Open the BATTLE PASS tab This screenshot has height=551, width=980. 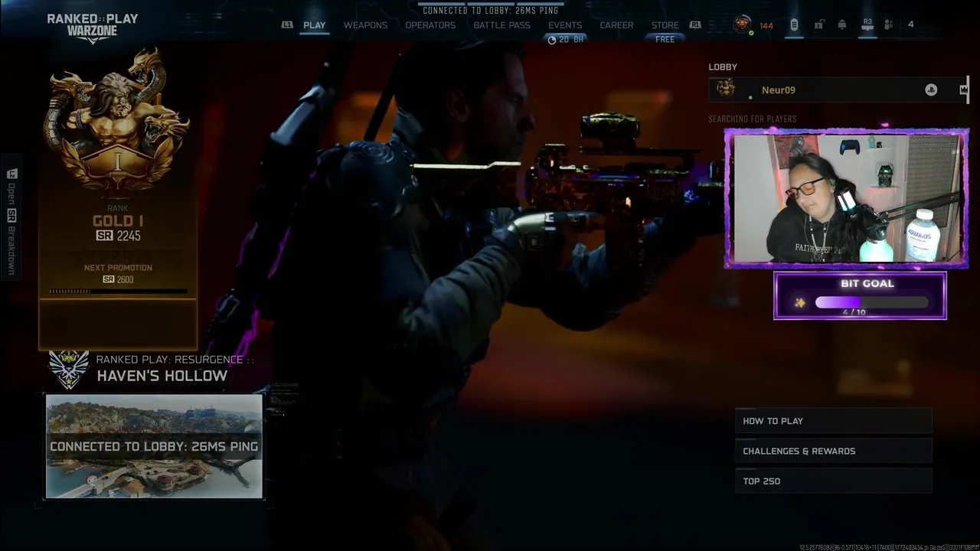coord(501,25)
